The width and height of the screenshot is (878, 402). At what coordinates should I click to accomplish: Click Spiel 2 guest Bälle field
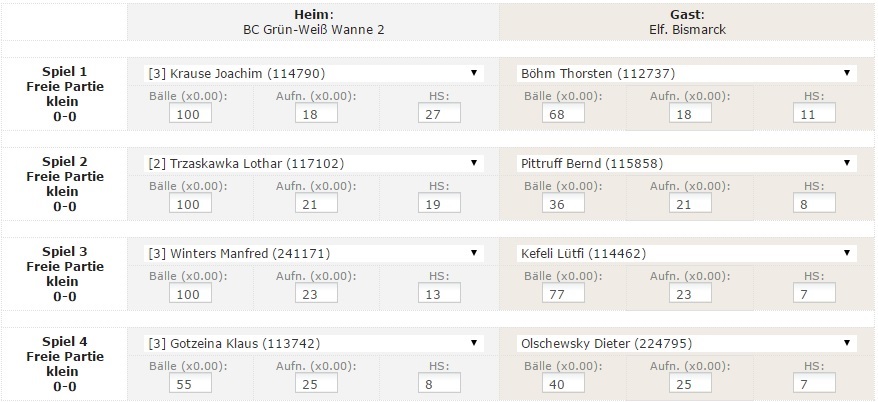point(561,203)
